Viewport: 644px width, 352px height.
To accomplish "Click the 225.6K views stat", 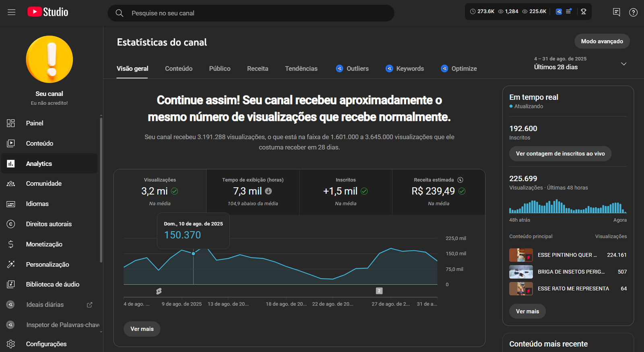I will pyautogui.click(x=534, y=12).
